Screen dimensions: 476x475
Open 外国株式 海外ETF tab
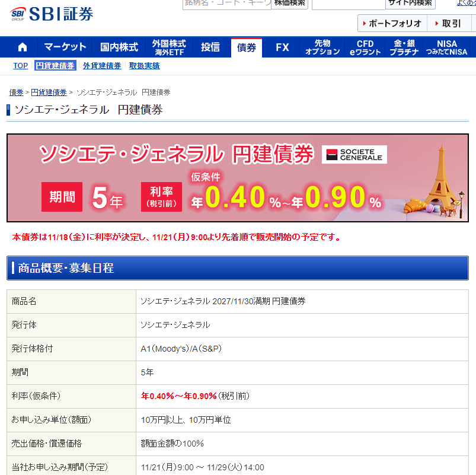pyautogui.click(x=169, y=47)
